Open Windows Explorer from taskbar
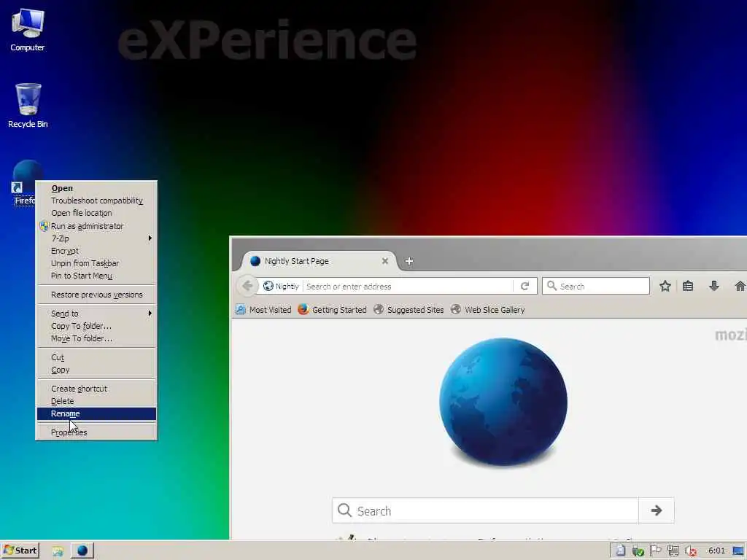The height and width of the screenshot is (560, 747). [58, 551]
